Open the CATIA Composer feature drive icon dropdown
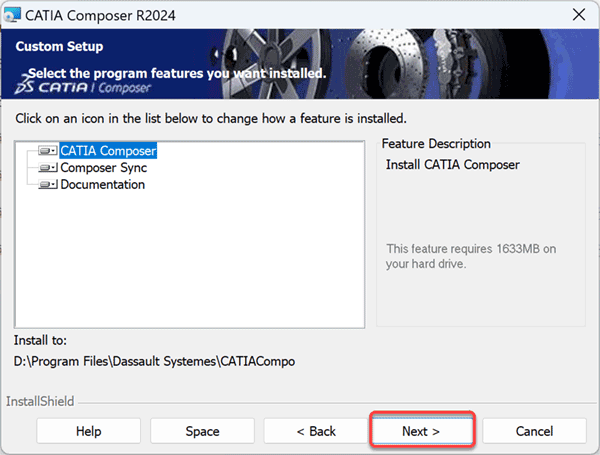Image resolution: width=600 pixels, height=455 pixels. tap(48, 151)
